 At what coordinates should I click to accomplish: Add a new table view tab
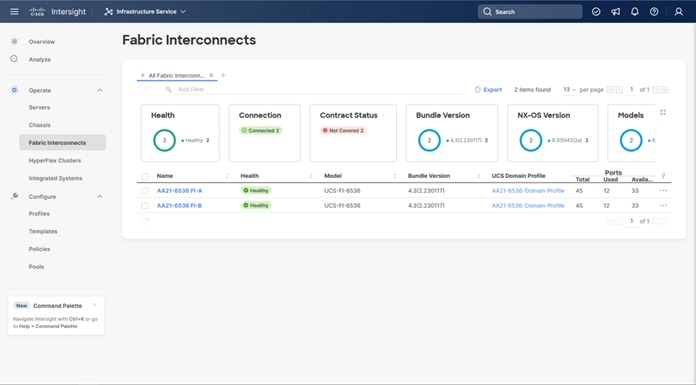pos(223,75)
